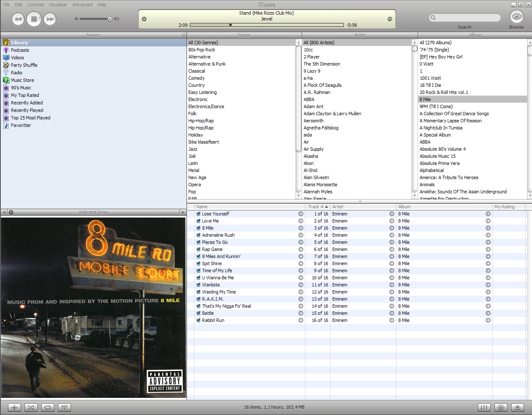The height and width of the screenshot is (415, 532).
Task: Uncheck the Love Me song checkbox
Action: (x=199, y=221)
